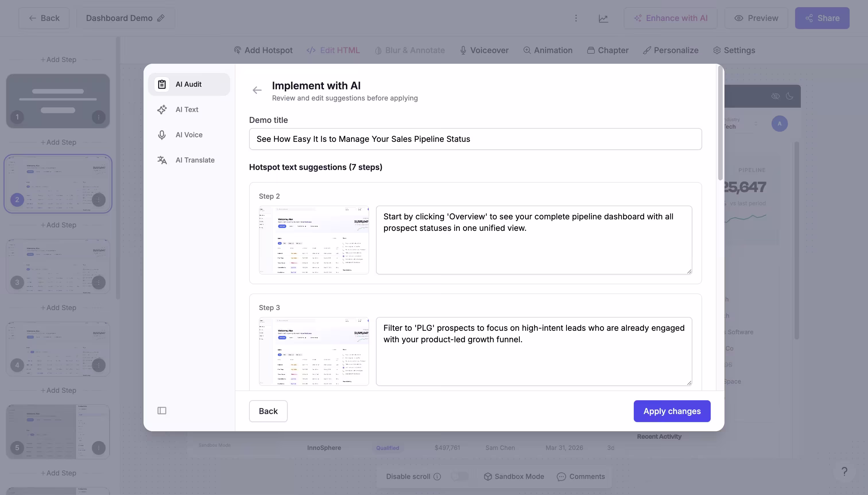Click the InnoSphere row name

click(x=324, y=448)
